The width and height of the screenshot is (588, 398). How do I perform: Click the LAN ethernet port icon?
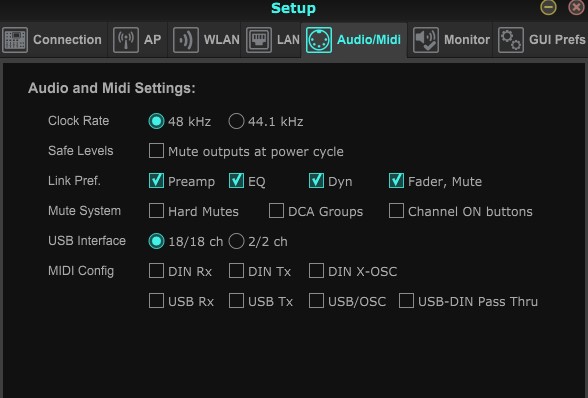click(259, 40)
